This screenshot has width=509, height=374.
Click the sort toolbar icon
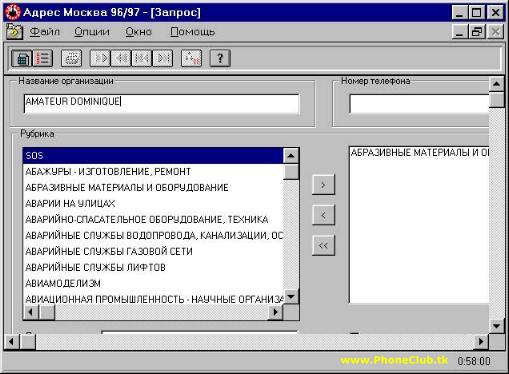point(192,59)
